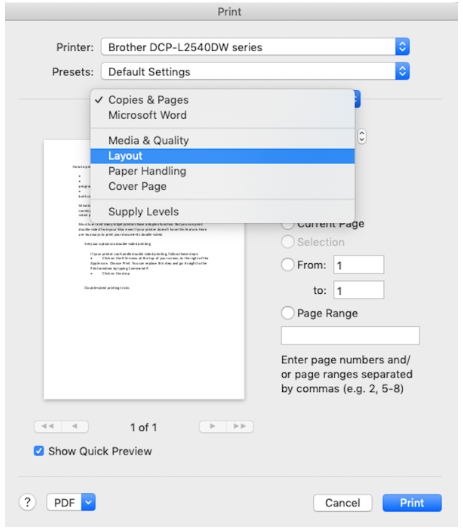Click the help question mark button

tap(27, 502)
